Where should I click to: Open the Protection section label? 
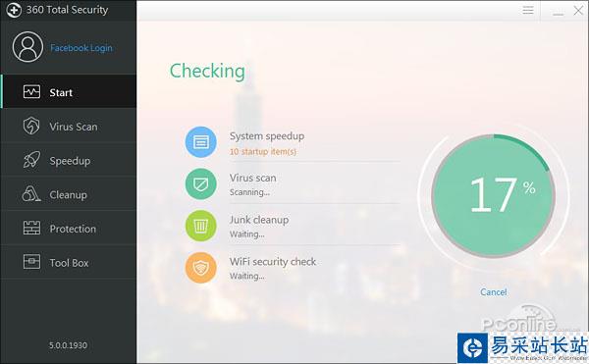click(73, 229)
